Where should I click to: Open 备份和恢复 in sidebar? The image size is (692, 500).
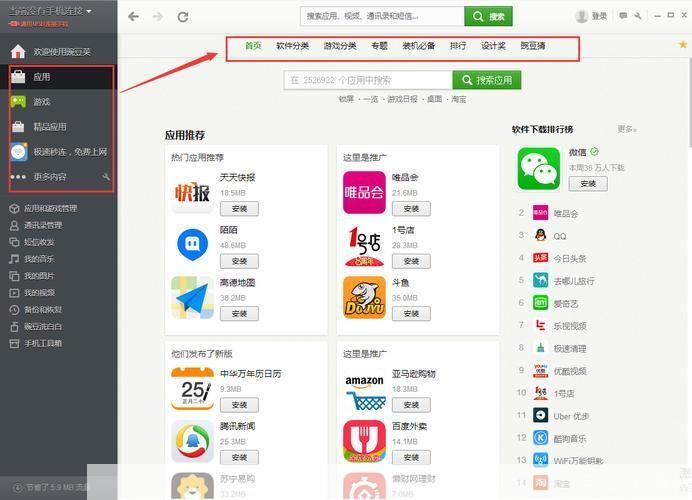[x=36, y=310]
